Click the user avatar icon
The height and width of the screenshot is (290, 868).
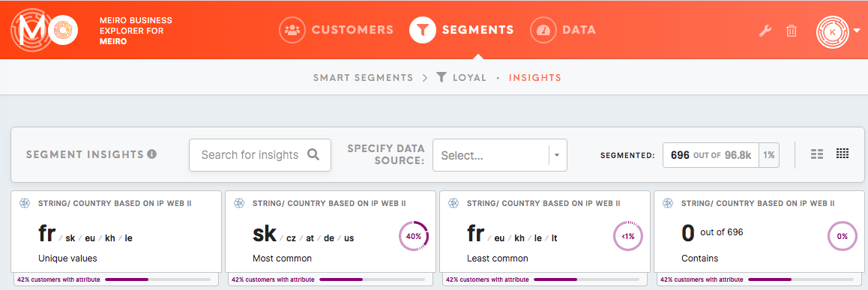[833, 31]
